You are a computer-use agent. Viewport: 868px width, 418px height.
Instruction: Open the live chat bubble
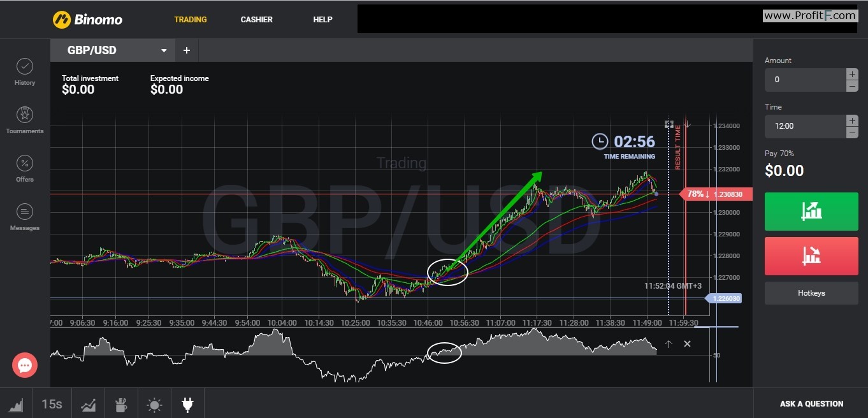(25, 366)
